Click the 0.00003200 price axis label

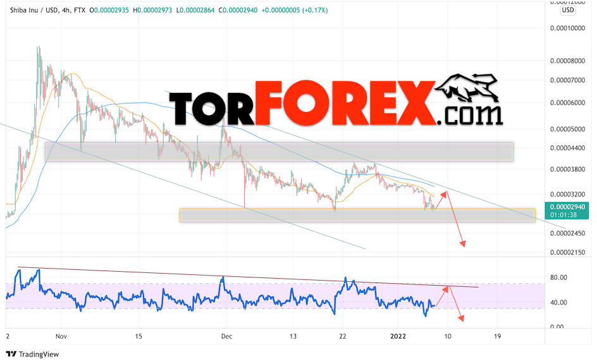pyautogui.click(x=567, y=195)
